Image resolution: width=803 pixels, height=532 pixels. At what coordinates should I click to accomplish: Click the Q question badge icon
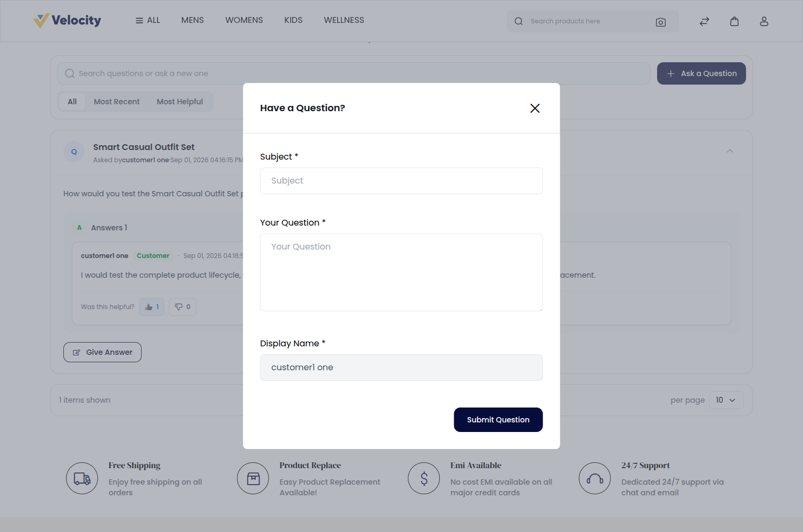coord(74,152)
